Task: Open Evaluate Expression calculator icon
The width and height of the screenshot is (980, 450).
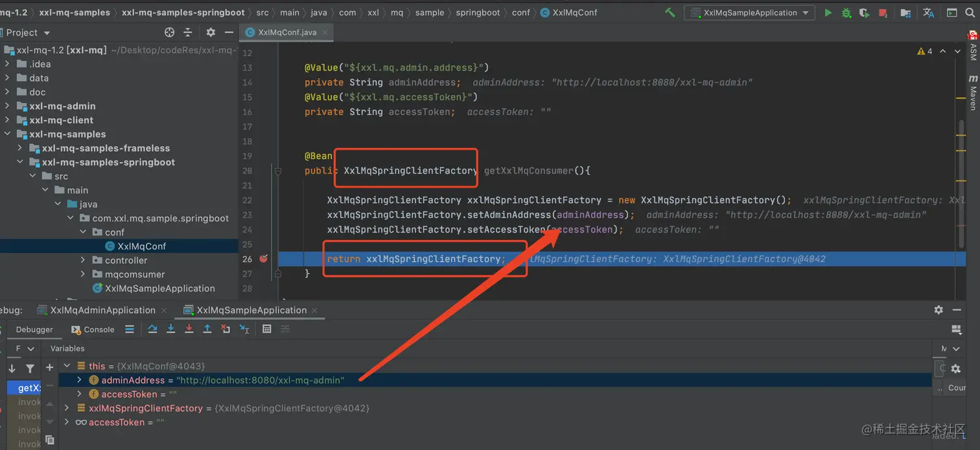Action: (266, 329)
